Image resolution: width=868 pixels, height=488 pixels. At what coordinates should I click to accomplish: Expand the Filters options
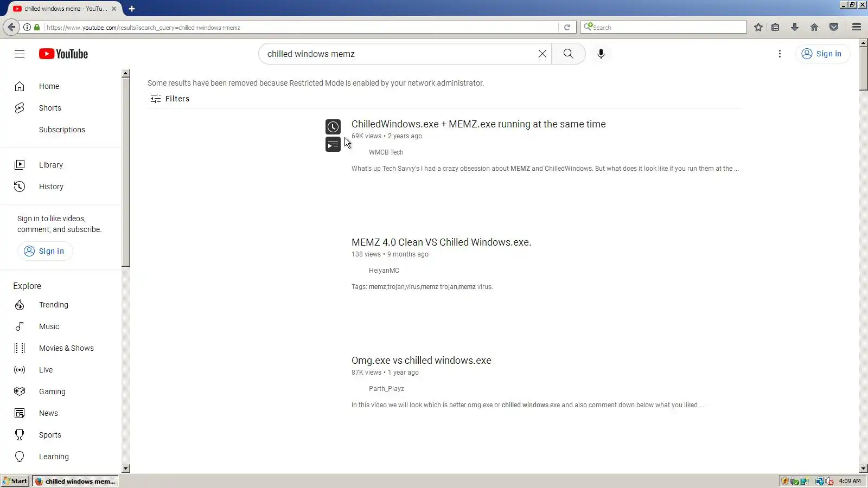(x=170, y=99)
